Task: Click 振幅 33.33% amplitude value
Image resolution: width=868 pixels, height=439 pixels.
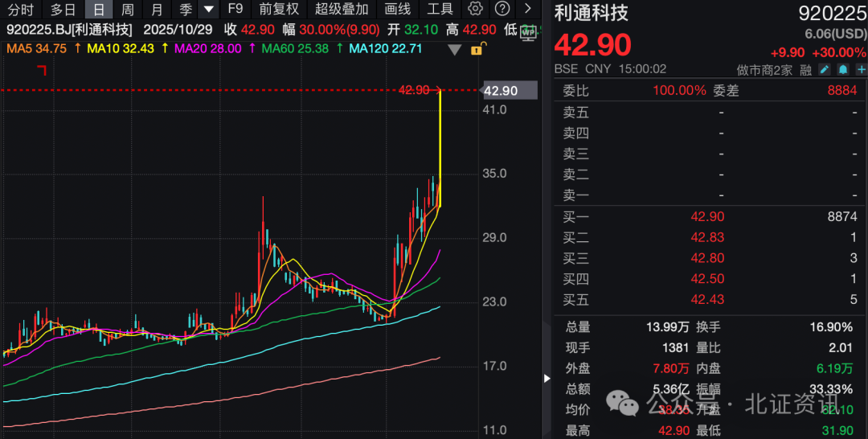Action: coord(831,390)
